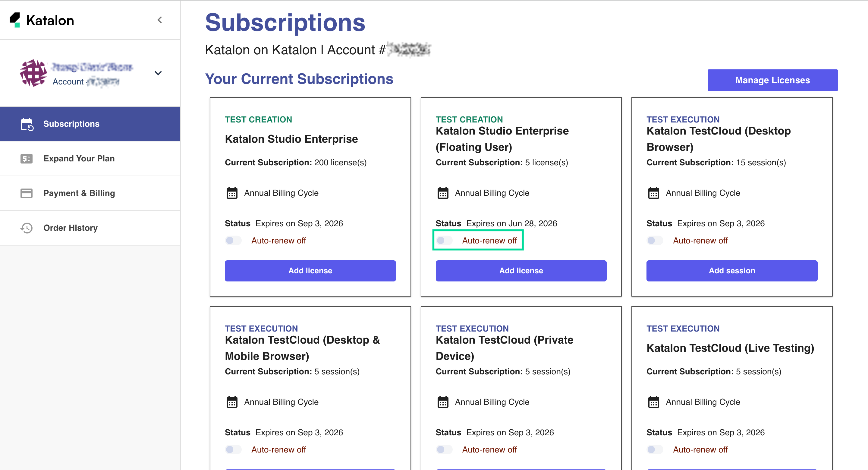
Task: Enable auto-renew for Katalon Studio Enterprise
Action: point(233,240)
